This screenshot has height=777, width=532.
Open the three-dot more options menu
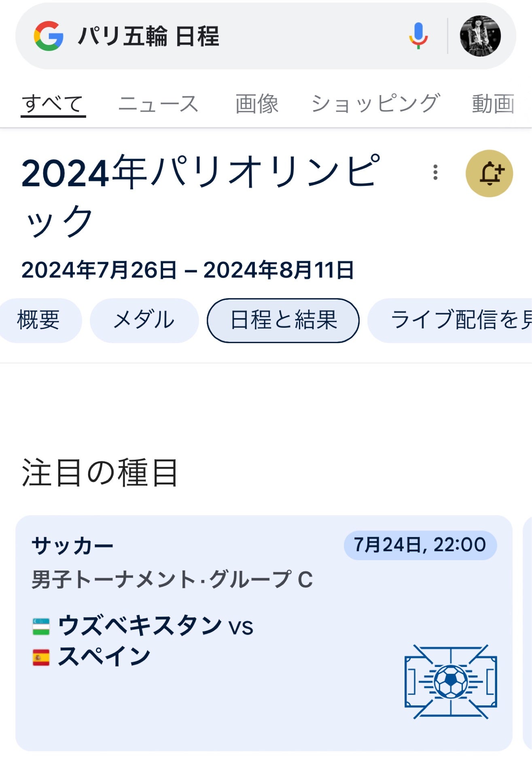pyautogui.click(x=435, y=172)
